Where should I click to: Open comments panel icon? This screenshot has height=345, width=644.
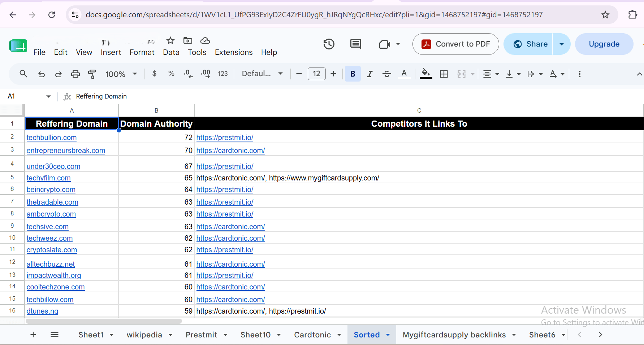click(356, 44)
